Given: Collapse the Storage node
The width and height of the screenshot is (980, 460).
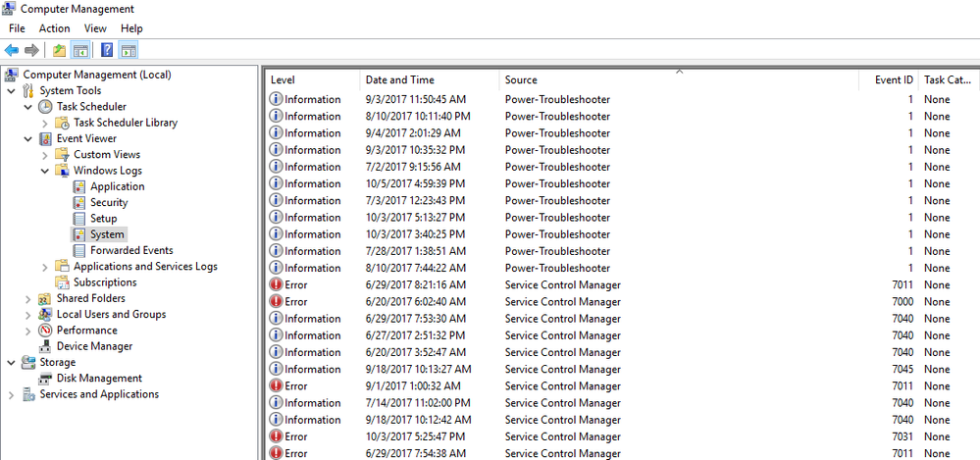Looking at the screenshot, I should [x=11, y=363].
